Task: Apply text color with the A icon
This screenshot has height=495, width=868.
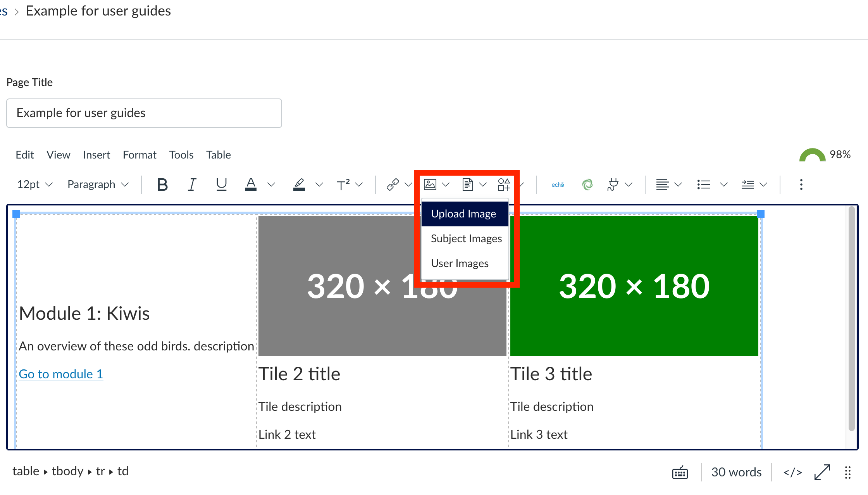Action: click(251, 185)
